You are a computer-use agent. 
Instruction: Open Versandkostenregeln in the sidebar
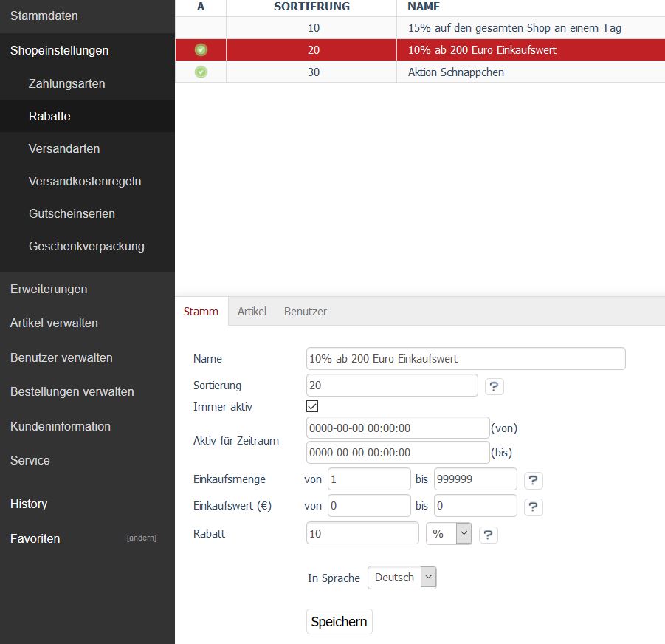(x=85, y=181)
